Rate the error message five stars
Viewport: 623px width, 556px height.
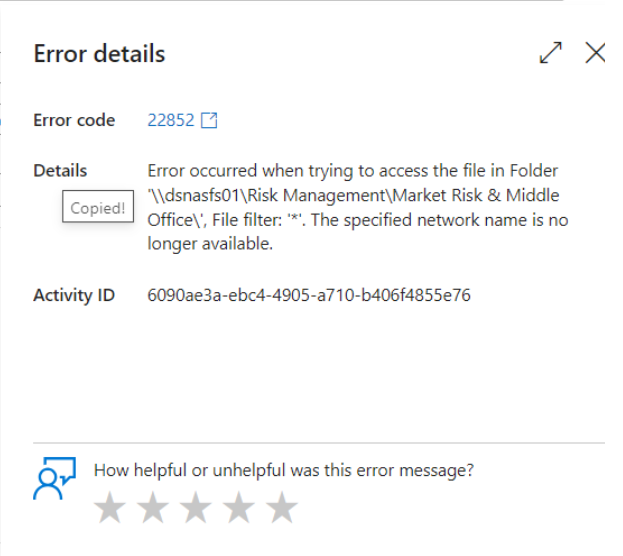(281, 507)
